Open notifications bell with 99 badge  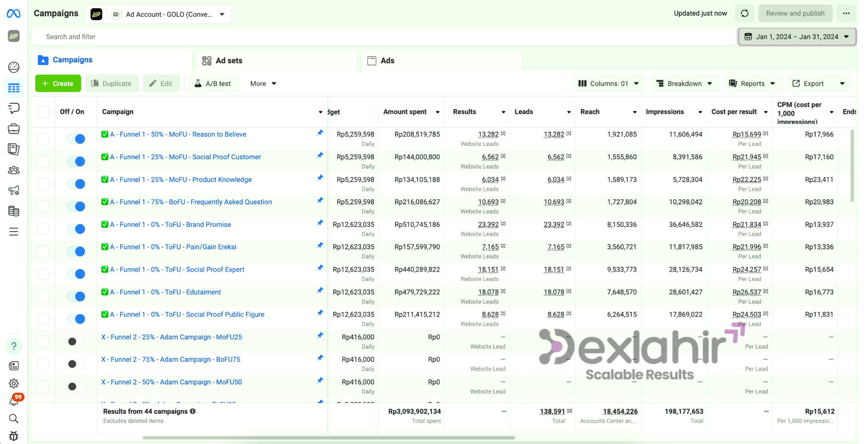(x=14, y=401)
